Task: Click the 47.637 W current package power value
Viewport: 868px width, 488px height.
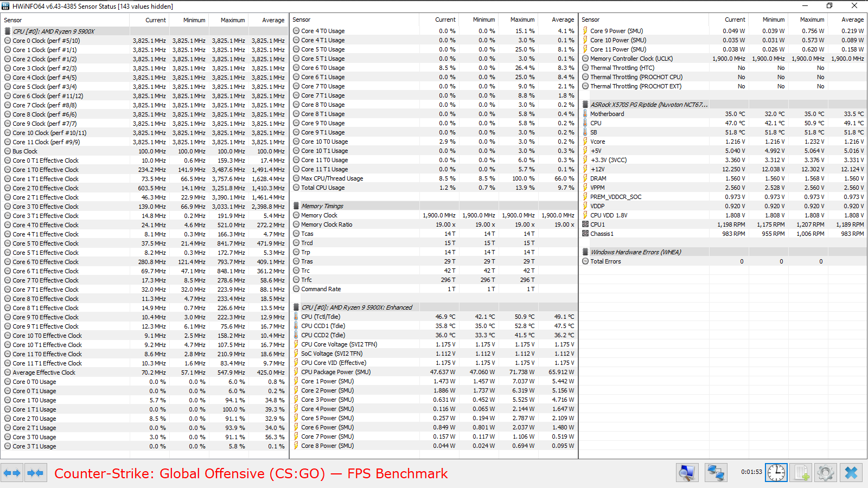Action: (x=443, y=372)
